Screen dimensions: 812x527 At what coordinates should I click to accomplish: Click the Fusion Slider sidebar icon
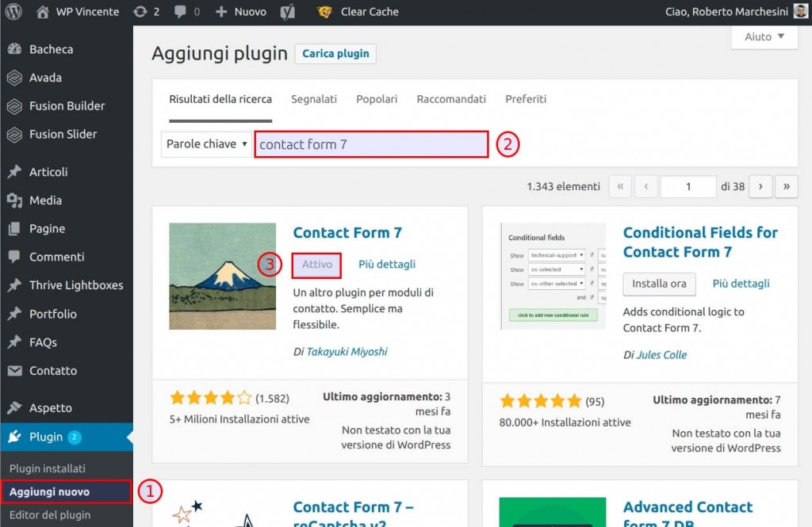click(x=14, y=135)
